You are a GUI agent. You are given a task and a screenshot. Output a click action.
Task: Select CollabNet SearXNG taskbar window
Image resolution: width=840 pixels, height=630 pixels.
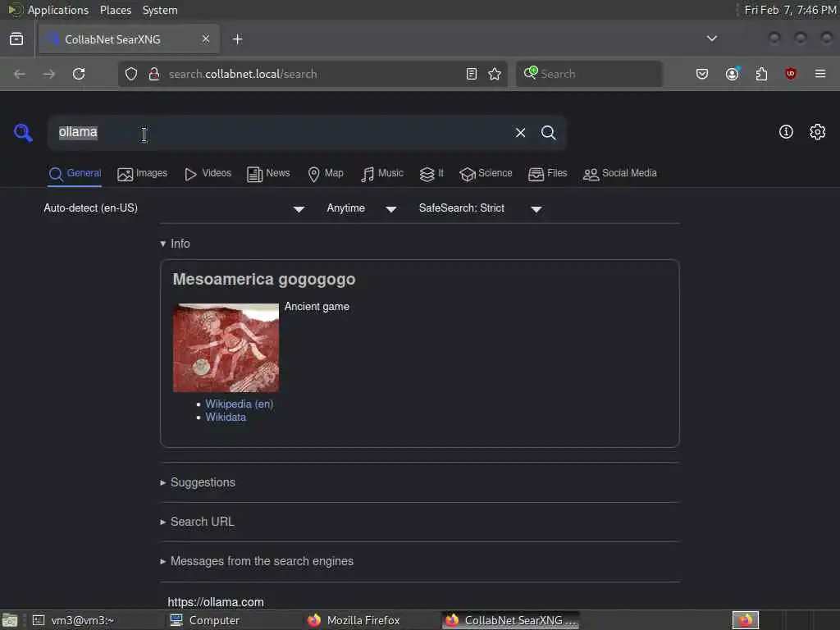pos(511,620)
